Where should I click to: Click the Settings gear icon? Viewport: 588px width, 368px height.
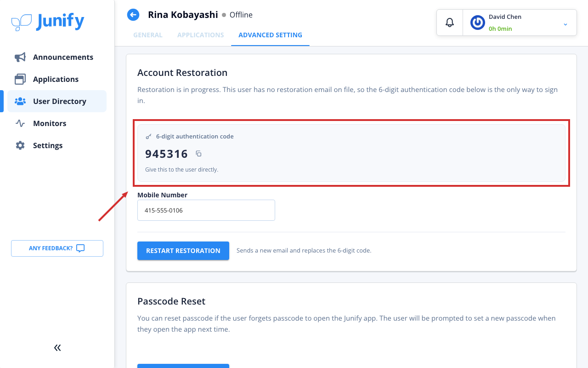tap(20, 145)
